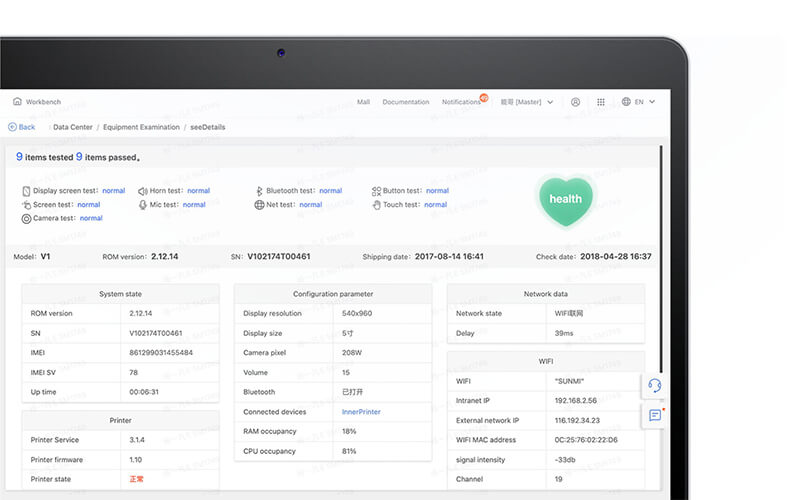Open the feedback message icon
Viewport: 800px width, 500px height.
[x=655, y=415]
